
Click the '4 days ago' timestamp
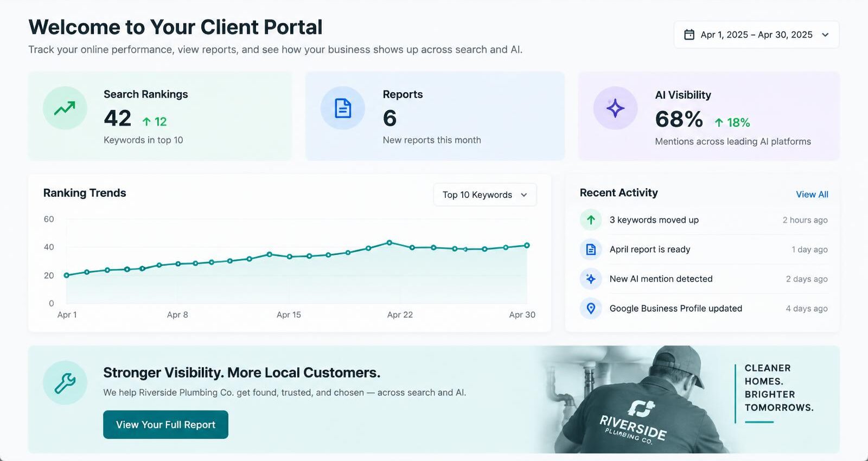point(807,309)
